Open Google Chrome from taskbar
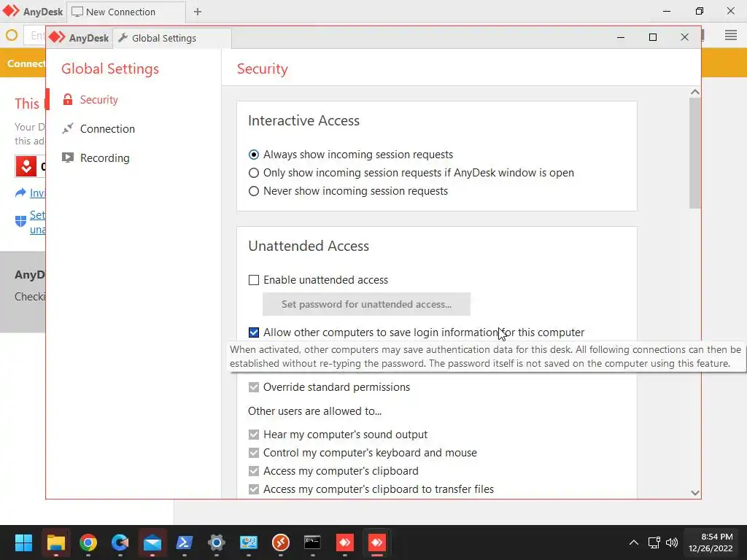This screenshot has height=560, width=747. point(88,542)
